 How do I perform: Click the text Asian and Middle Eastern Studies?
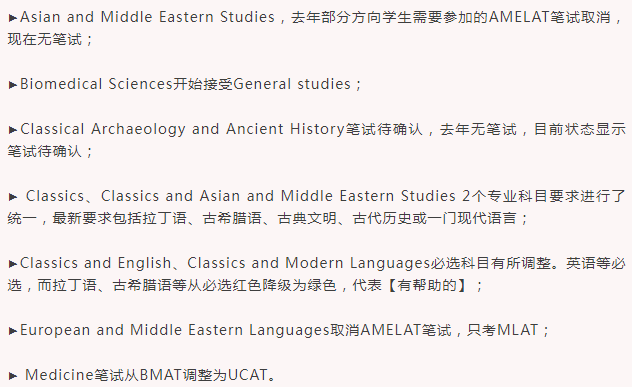point(147,17)
